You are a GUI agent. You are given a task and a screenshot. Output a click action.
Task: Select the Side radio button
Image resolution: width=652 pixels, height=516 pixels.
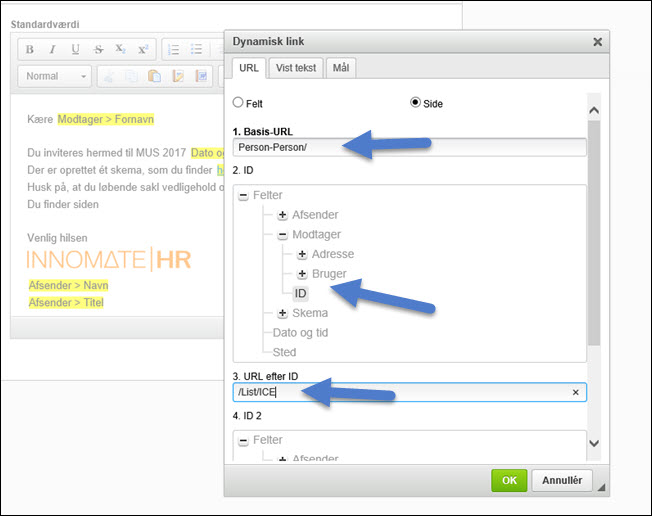coord(416,103)
